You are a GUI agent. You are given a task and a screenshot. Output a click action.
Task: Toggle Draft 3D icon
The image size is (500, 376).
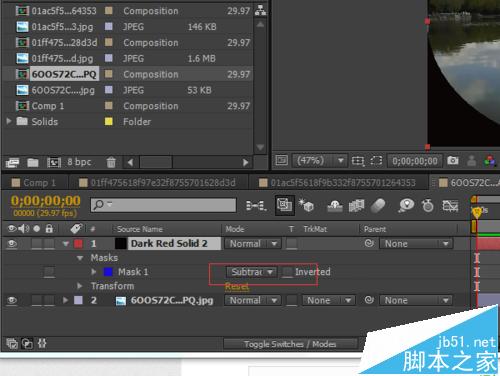(306, 205)
